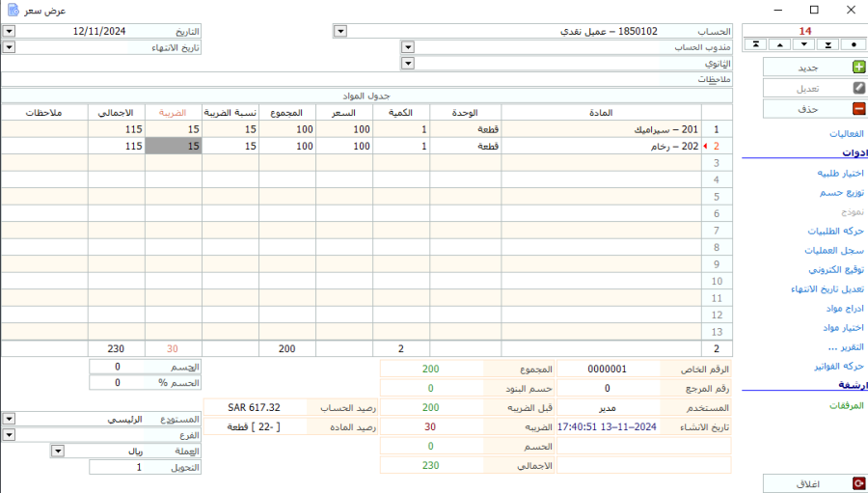This screenshot has width=868, height=493.
Task: Choose توزيع حسم to distribute discount
Action: 841,193
